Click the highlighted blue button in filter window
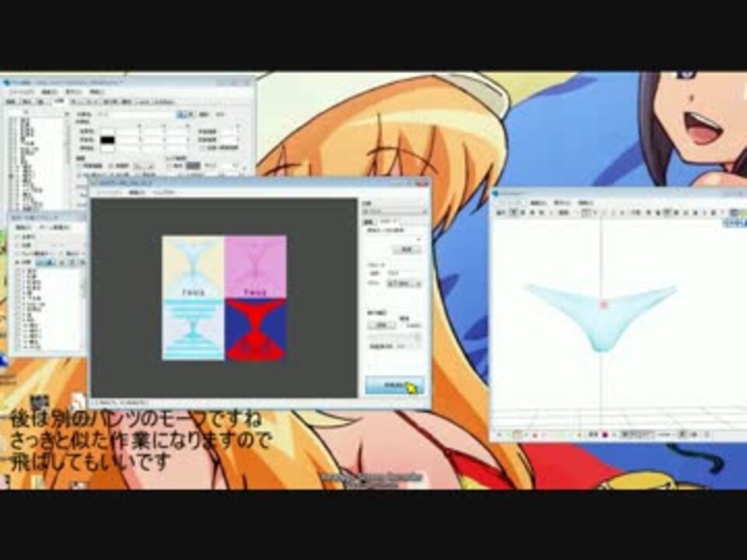Viewport: 747px width, 560px height. pyautogui.click(x=46, y=262)
